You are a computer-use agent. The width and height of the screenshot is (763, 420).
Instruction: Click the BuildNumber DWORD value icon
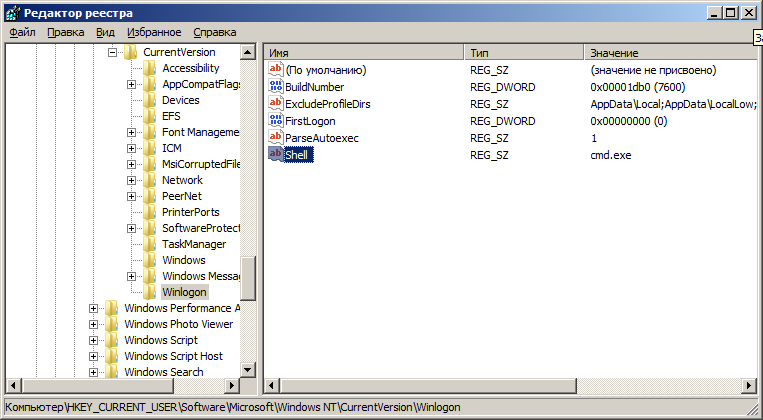[276, 86]
